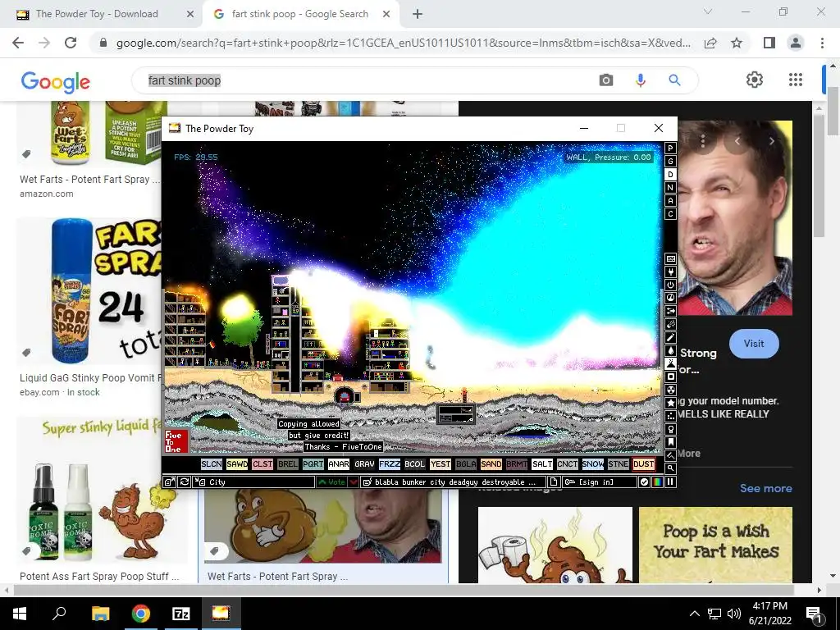This screenshot has width=840, height=630.
Task: Pause the Powder Toy simulation
Action: pyautogui.click(x=670, y=482)
